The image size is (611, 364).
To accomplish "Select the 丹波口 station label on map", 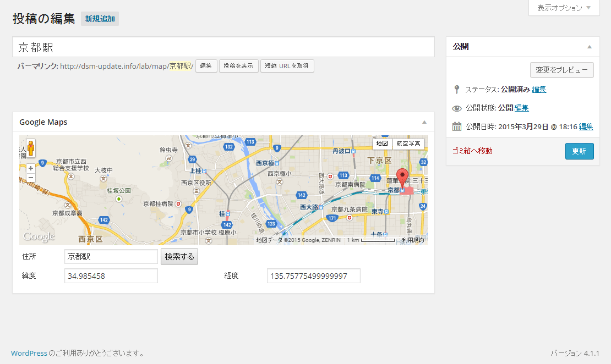I will tap(343, 151).
